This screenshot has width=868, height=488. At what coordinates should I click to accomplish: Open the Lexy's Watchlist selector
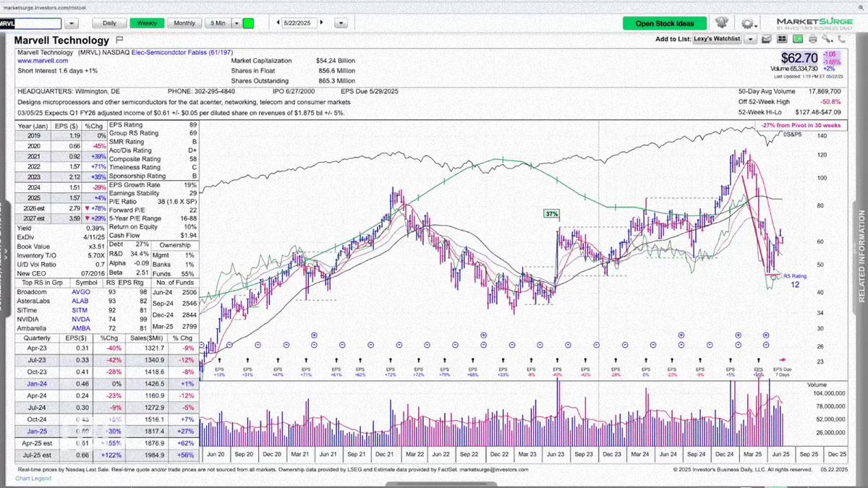[716, 39]
